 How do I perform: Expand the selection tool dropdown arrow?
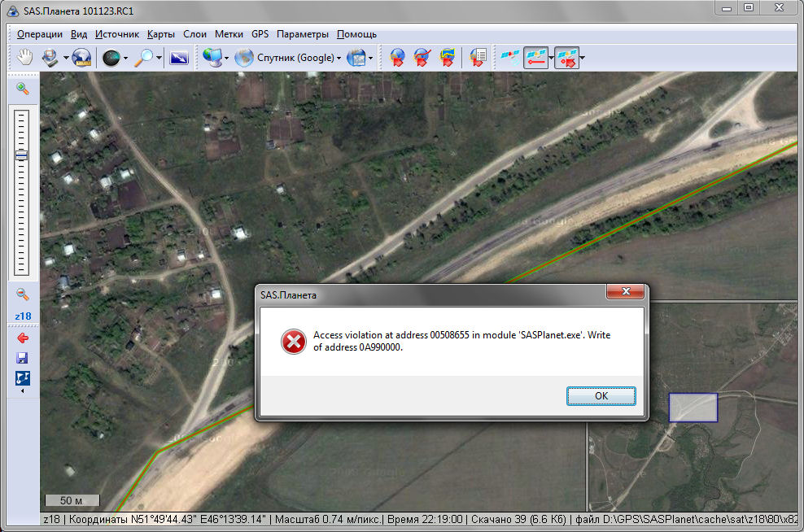pos(66,58)
